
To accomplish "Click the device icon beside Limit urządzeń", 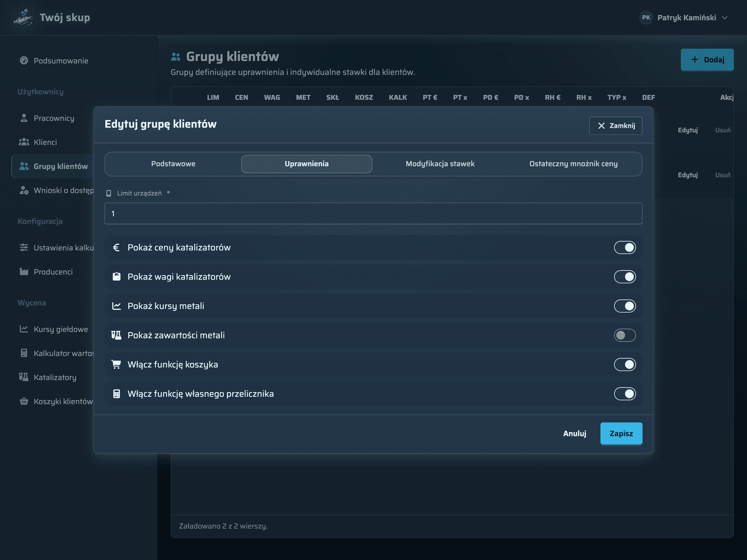I will 109,193.
